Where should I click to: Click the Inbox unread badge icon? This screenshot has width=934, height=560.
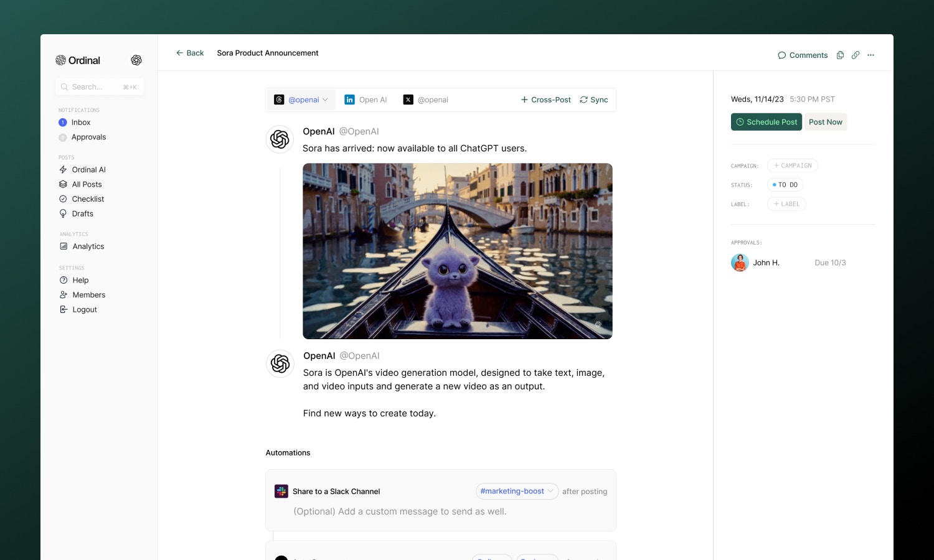[x=62, y=123]
